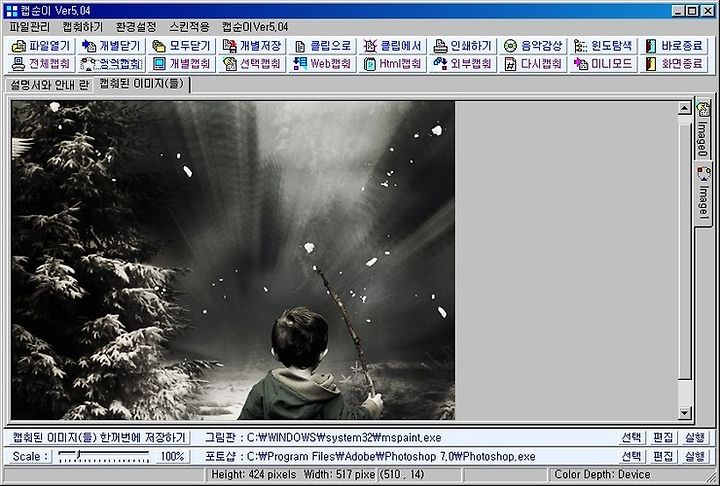Click the 100% scale value button
This screenshot has height=486, width=720.
pyautogui.click(x=172, y=457)
